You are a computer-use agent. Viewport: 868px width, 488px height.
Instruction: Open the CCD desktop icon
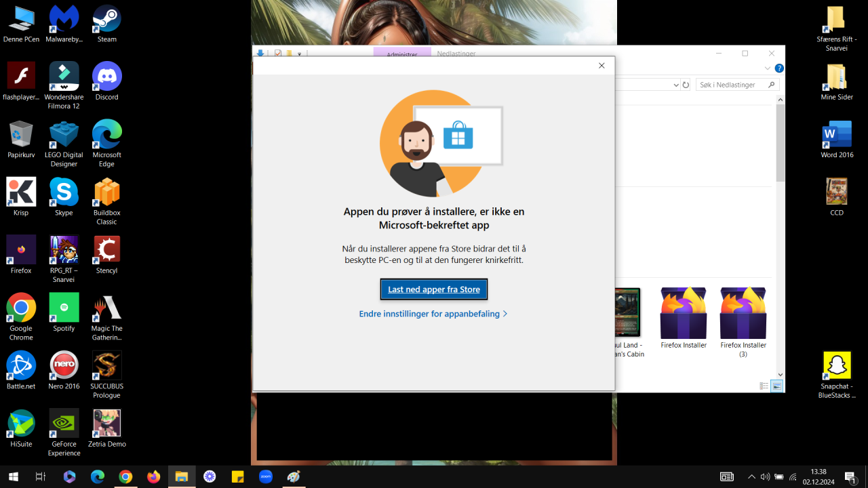coord(836,198)
